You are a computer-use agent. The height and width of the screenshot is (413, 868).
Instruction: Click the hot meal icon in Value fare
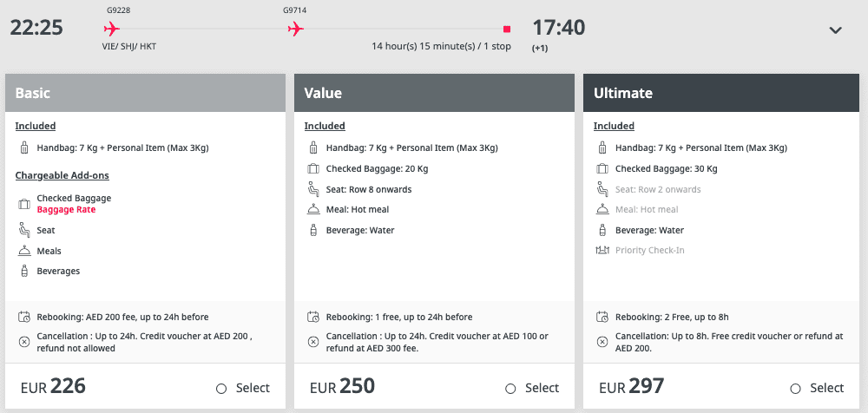(313, 210)
